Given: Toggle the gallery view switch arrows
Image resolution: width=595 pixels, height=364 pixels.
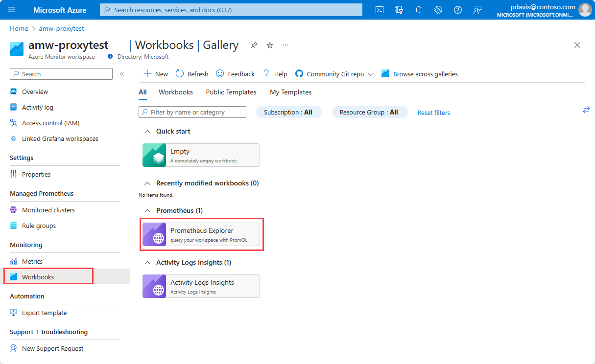Looking at the screenshot, I should (586, 110).
